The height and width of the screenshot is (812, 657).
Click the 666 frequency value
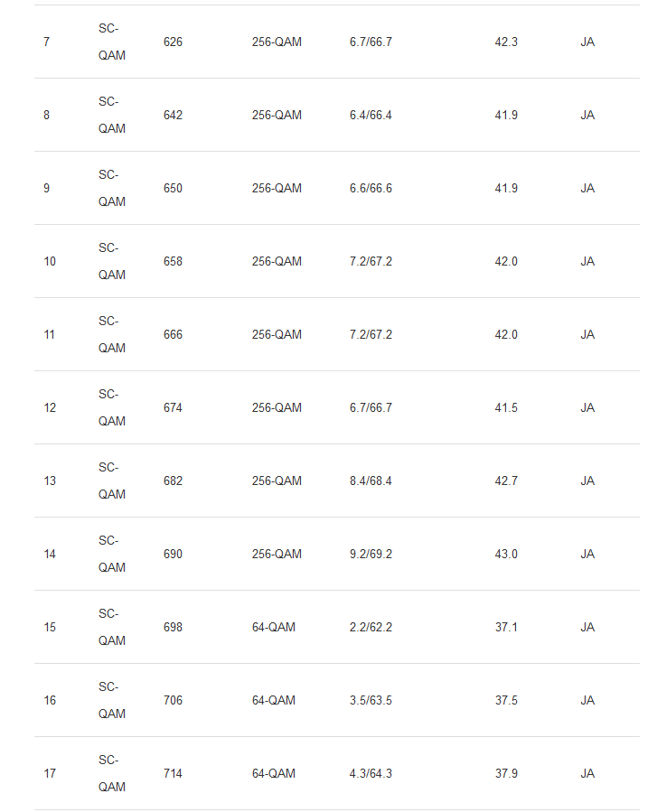click(173, 335)
